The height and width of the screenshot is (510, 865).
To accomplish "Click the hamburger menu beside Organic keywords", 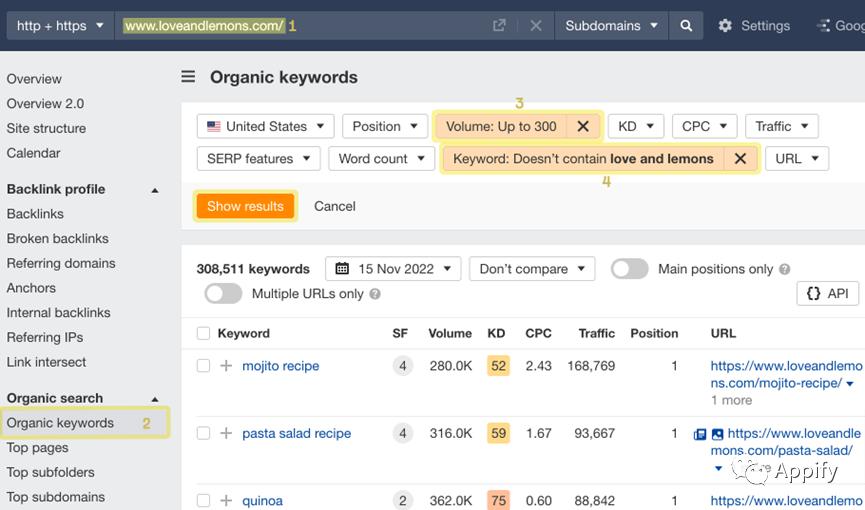I will [188, 77].
